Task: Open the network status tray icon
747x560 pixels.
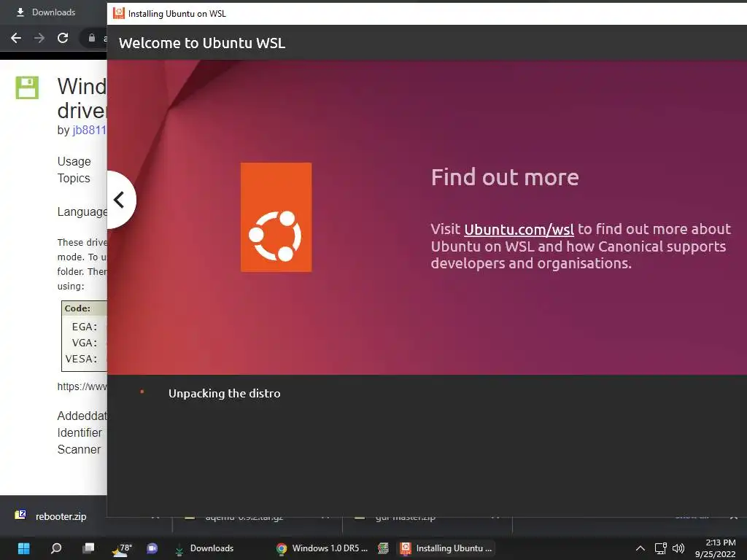Action: tap(660, 548)
